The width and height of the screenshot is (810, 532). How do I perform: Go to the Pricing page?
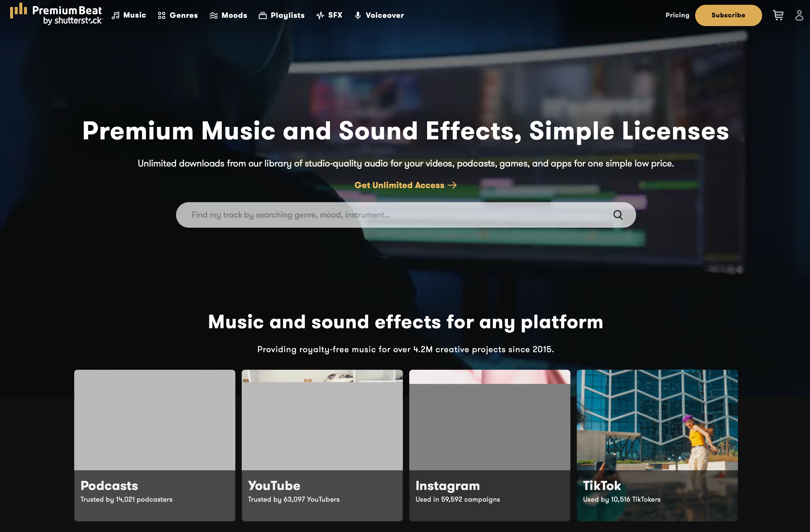(x=677, y=15)
